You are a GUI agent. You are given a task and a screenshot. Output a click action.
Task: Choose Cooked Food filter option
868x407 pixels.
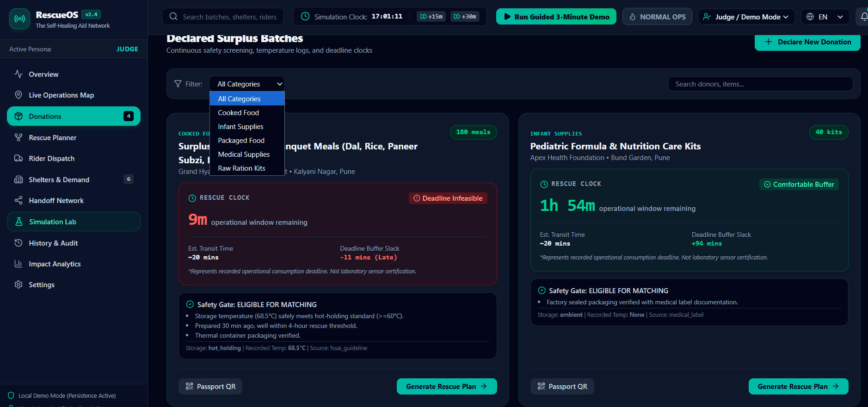click(247, 112)
